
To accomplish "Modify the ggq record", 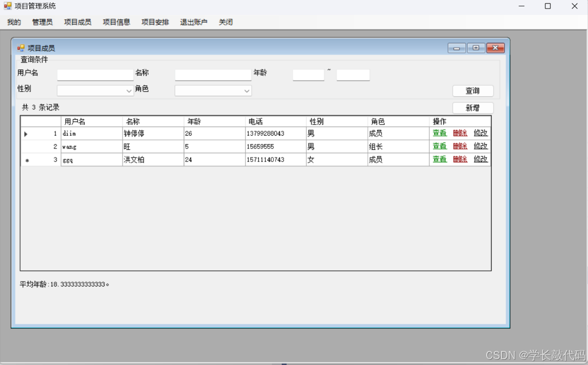I will (x=480, y=159).
